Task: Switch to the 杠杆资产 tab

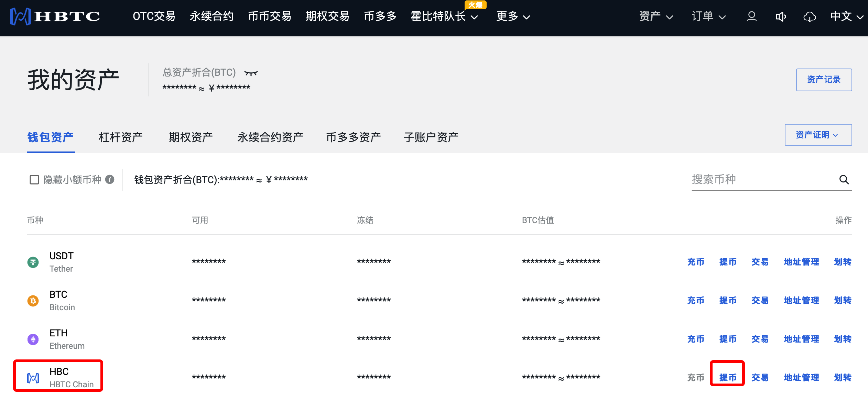Action: [x=121, y=137]
